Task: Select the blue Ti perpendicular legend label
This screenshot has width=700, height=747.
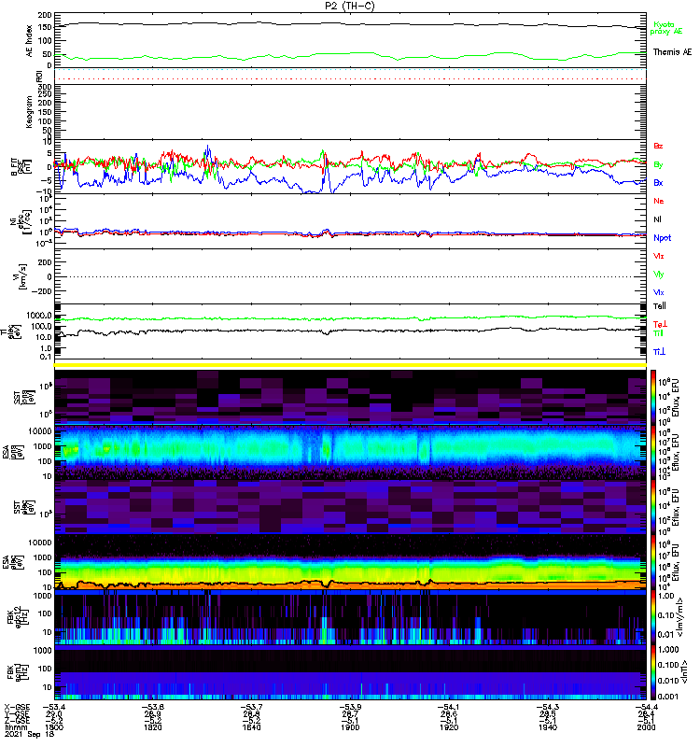Action: pyautogui.click(x=659, y=352)
